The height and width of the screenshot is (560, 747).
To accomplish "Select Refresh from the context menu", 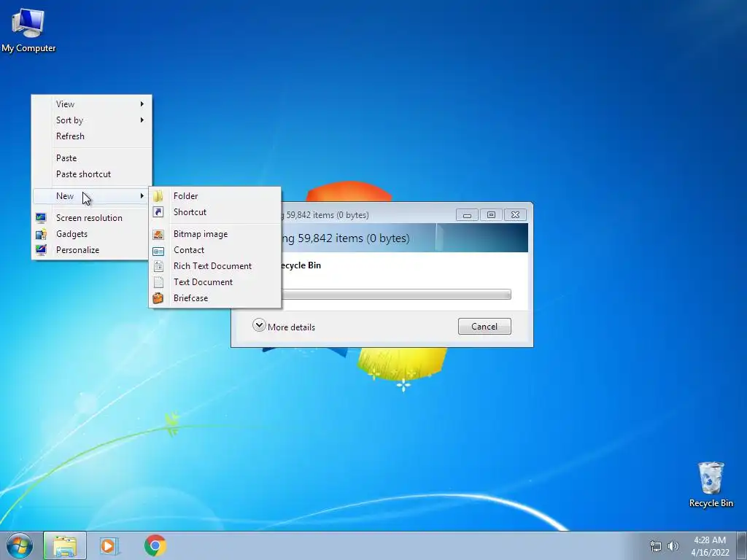I will [x=91, y=136].
